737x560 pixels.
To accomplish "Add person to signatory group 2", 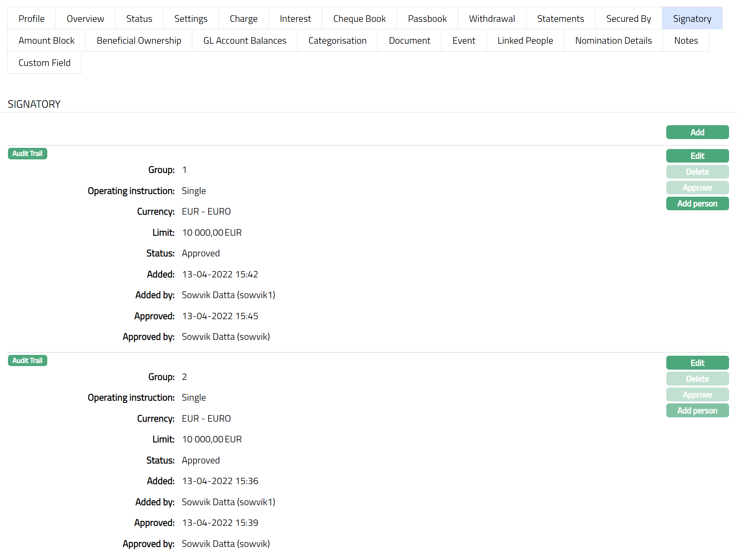I will pos(697,411).
